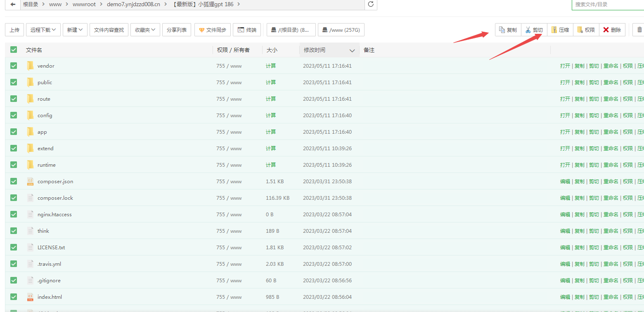Open the recycle bin trash icon
The height and width of the screenshot is (312, 644).
coord(639,30)
